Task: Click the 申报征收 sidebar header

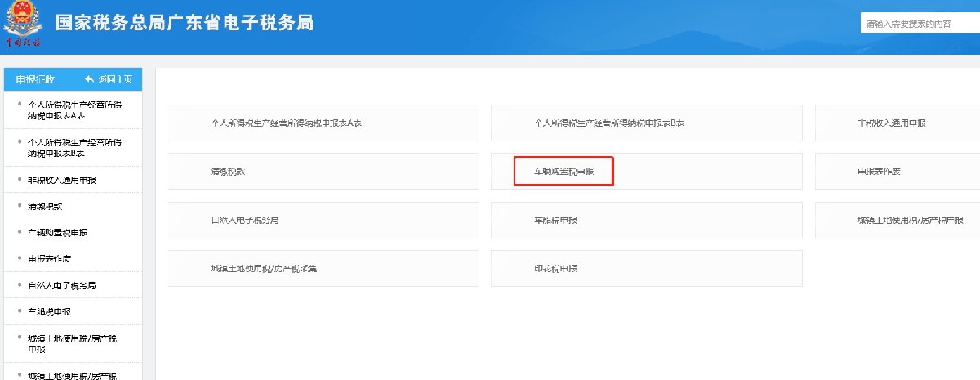Action: [x=35, y=79]
